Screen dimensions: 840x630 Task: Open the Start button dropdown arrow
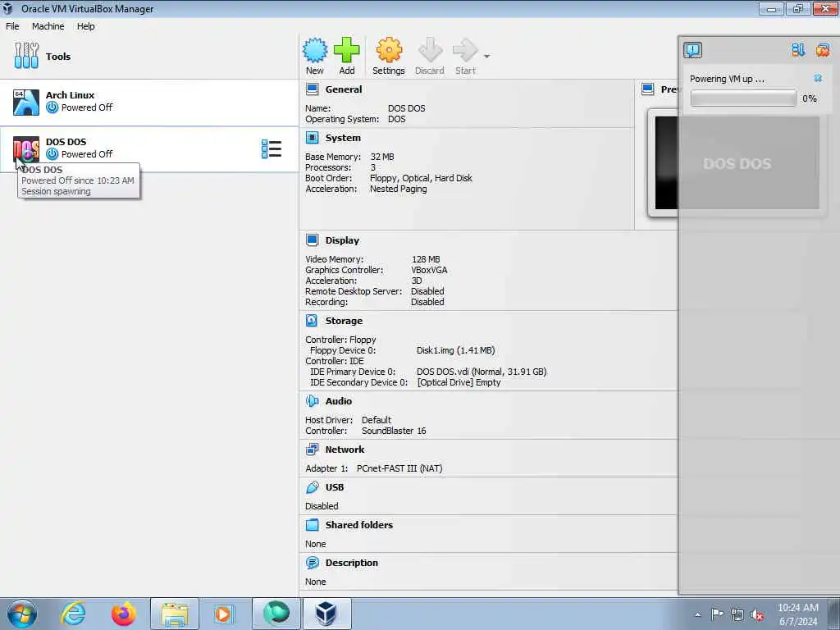tap(486, 57)
